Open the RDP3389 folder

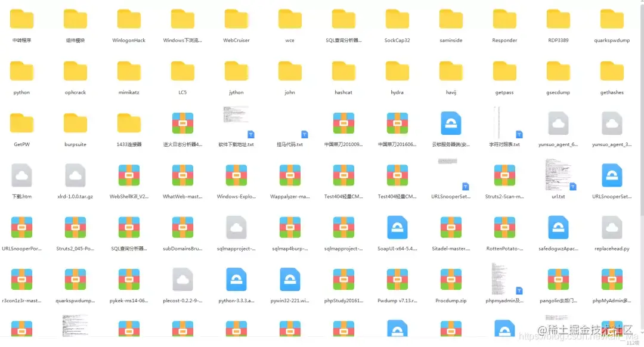(558, 19)
